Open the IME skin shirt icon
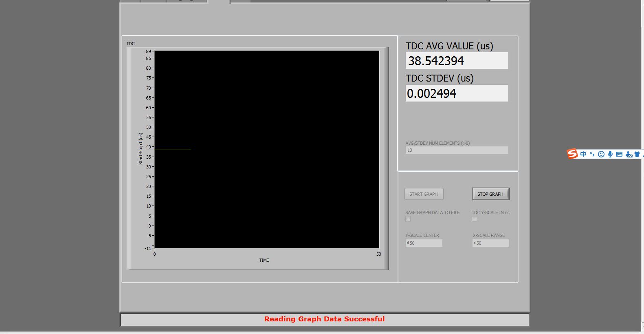Viewport: 644px width, 334px height. (x=637, y=154)
